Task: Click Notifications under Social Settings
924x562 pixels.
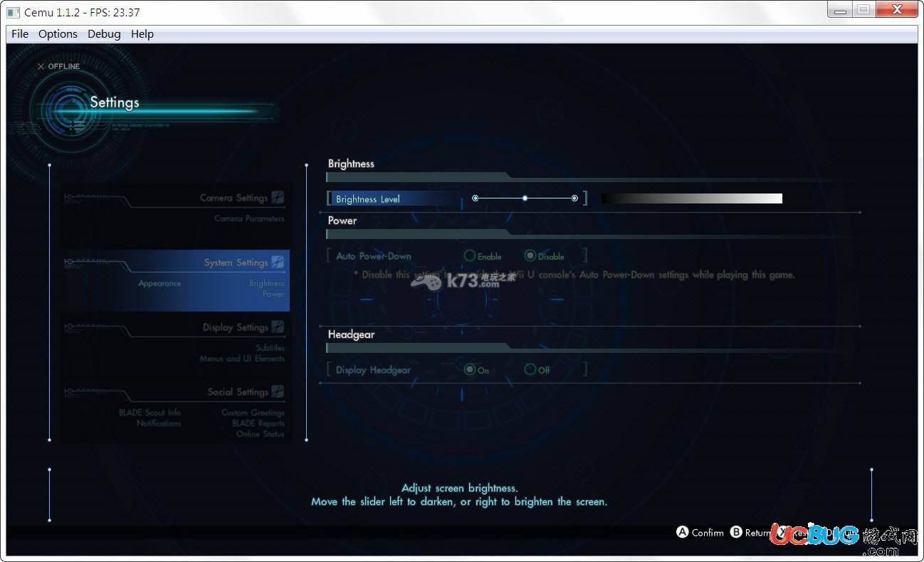Action: point(159,423)
